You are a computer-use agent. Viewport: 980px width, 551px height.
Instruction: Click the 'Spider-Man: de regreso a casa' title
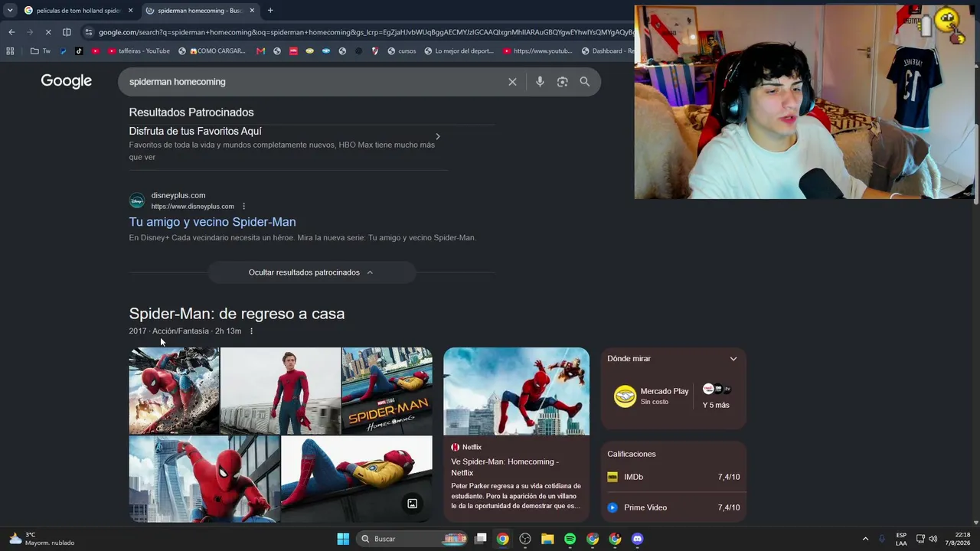(x=237, y=314)
